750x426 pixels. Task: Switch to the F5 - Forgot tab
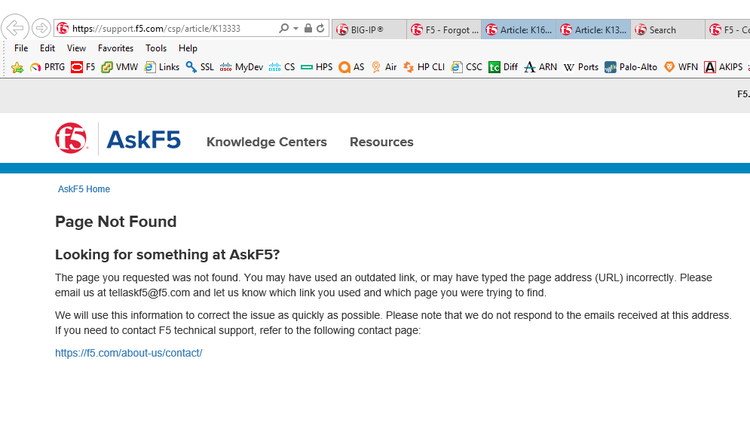[444, 30]
